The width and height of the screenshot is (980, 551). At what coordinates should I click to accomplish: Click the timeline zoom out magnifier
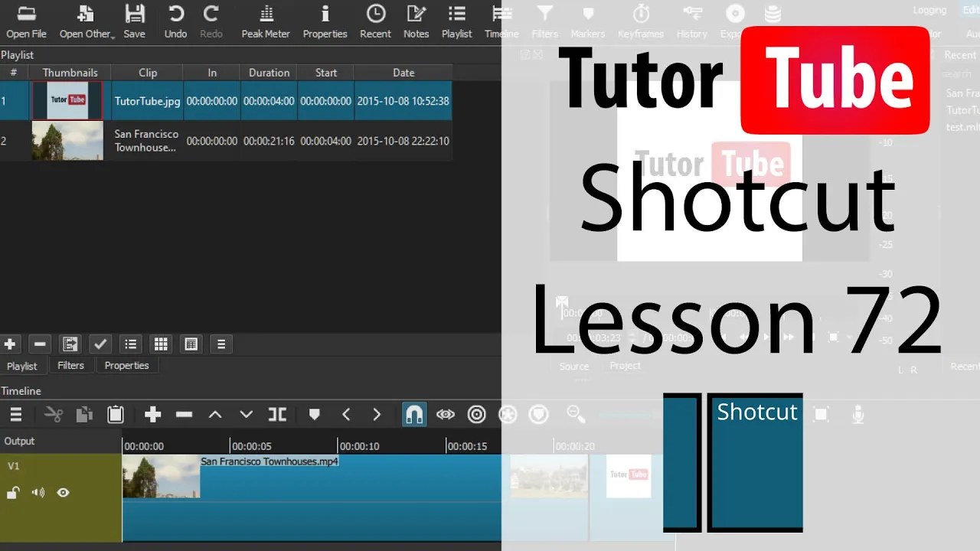pyautogui.click(x=576, y=415)
